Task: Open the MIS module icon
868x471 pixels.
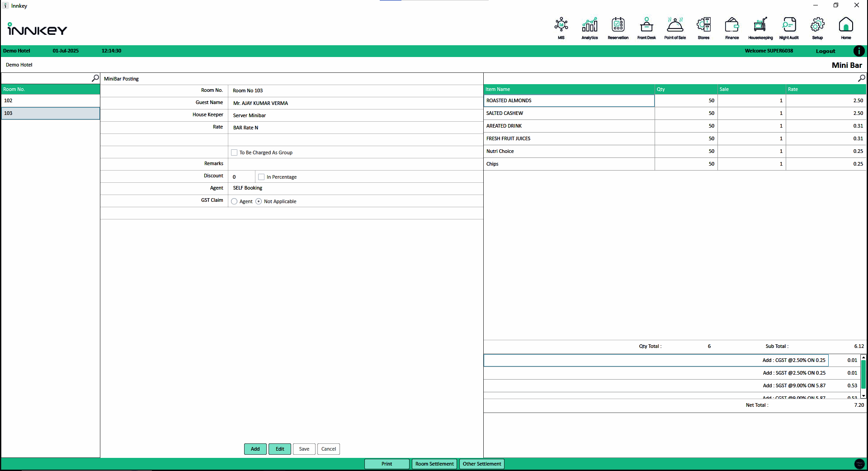Action: [561, 29]
